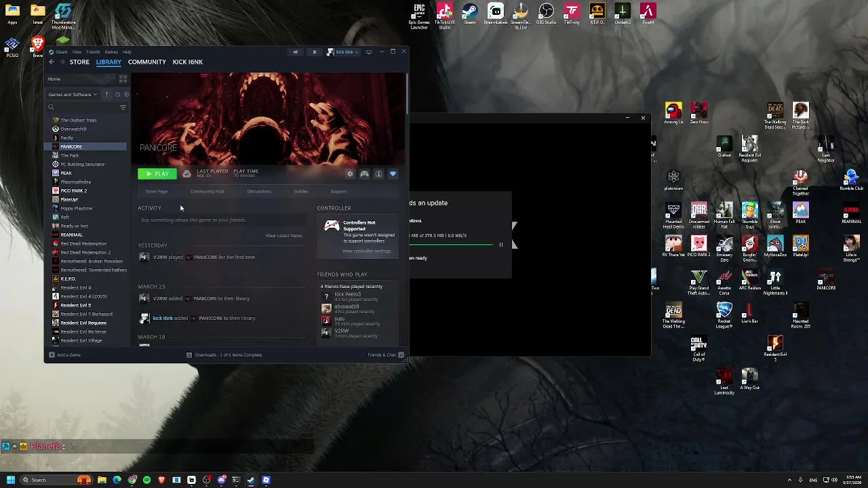This screenshot has width=868, height=488.
Task: Switch to the COMMUNITY tab
Action: click(147, 62)
